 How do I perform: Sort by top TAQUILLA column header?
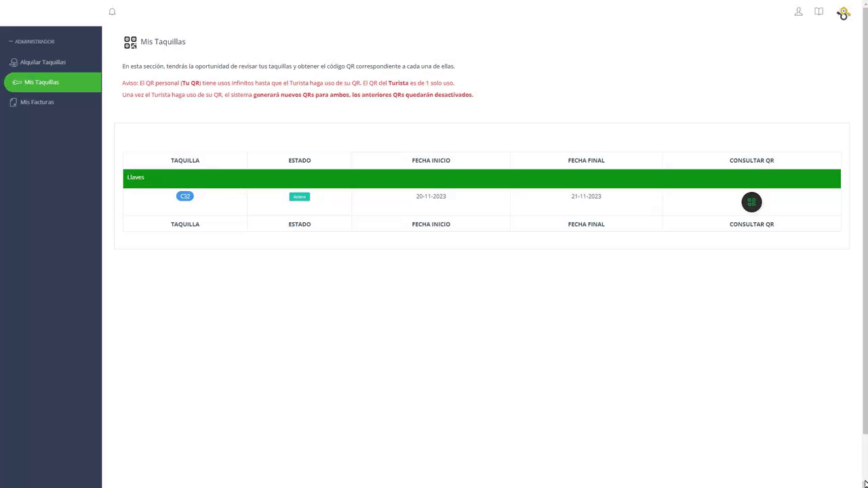tap(185, 161)
